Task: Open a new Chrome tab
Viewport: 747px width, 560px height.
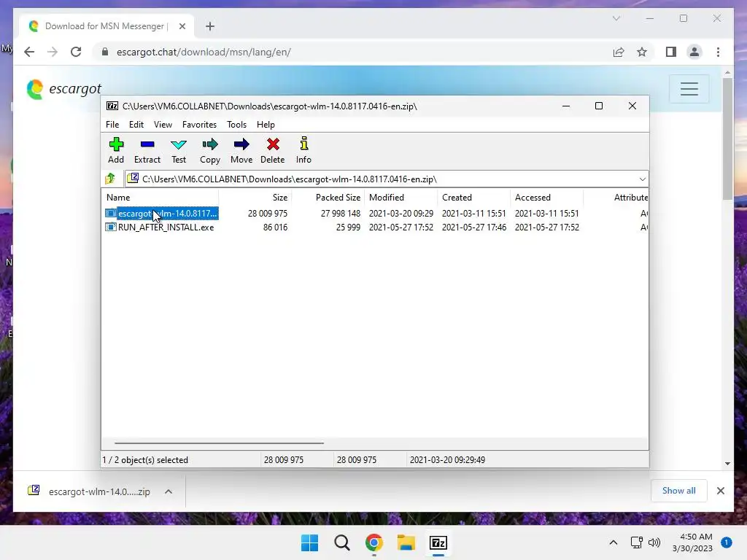Action: (210, 26)
